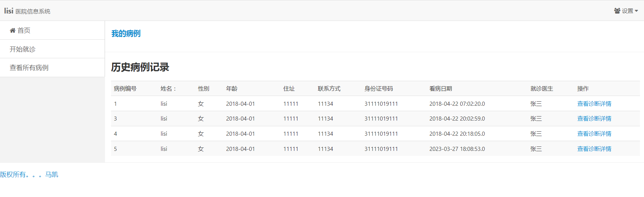Click age 2018-04-01 in case 1 row
The image size is (644, 197).
coord(241,104)
